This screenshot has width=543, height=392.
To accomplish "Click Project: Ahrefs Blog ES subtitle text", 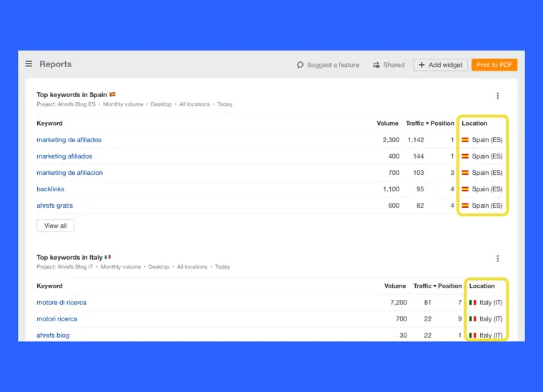I will [x=66, y=104].
